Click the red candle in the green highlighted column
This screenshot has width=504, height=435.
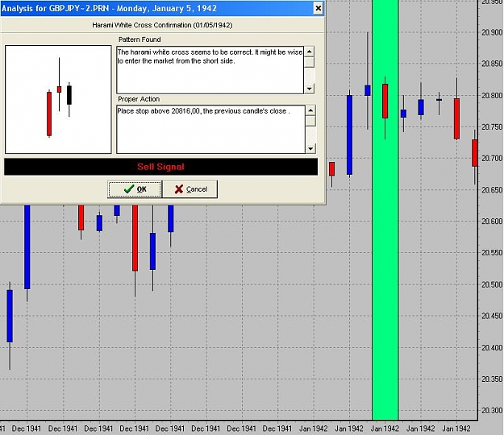tap(385, 101)
